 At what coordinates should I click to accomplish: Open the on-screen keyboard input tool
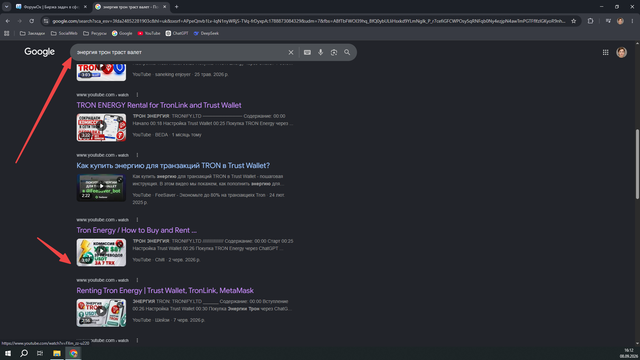tap(307, 52)
